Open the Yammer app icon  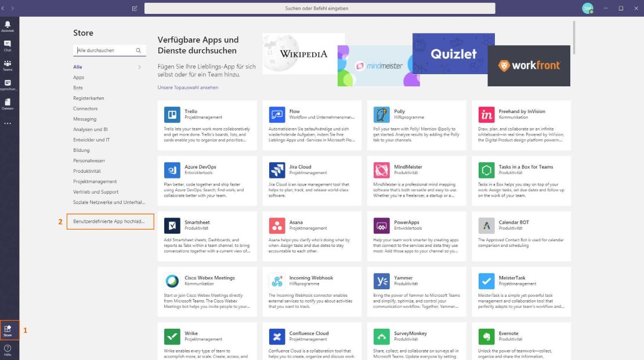(382, 281)
